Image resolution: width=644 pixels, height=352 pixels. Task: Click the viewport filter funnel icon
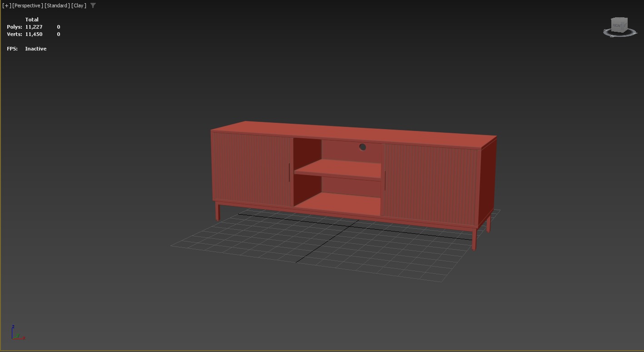pyautogui.click(x=93, y=5)
